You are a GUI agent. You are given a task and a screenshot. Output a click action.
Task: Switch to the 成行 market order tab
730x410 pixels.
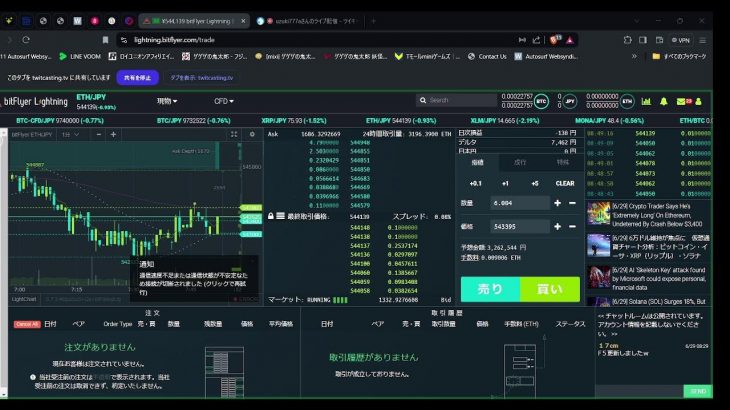(520, 161)
